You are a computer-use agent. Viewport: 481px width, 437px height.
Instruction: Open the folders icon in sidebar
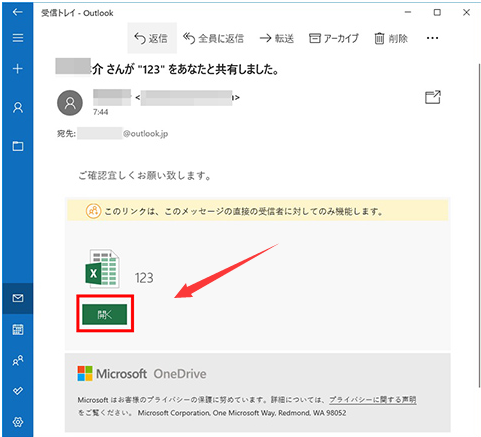point(18,146)
